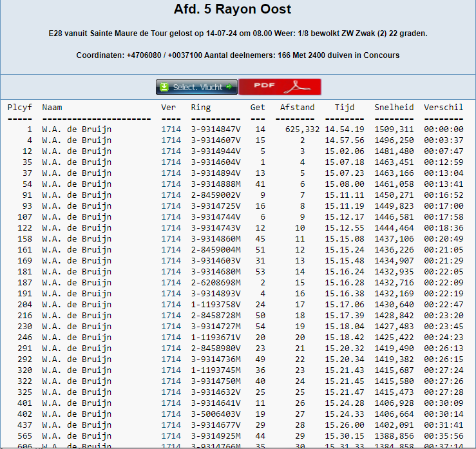Select ring number 2-8458728M
Image resolution: width=476 pixels, height=449 pixels.
(x=216, y=316)
